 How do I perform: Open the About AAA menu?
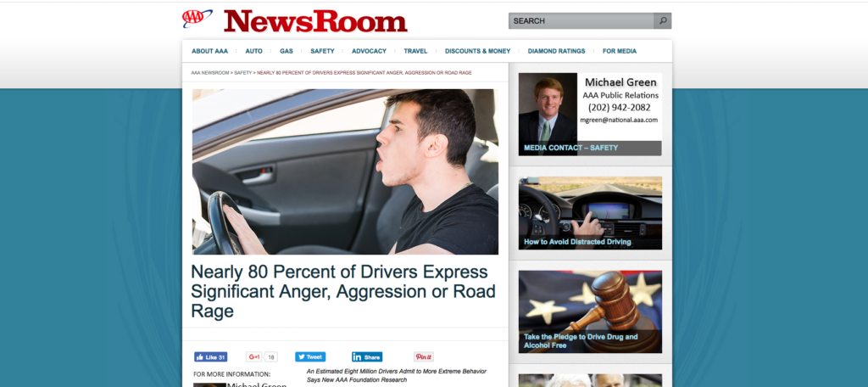point(209,51)
